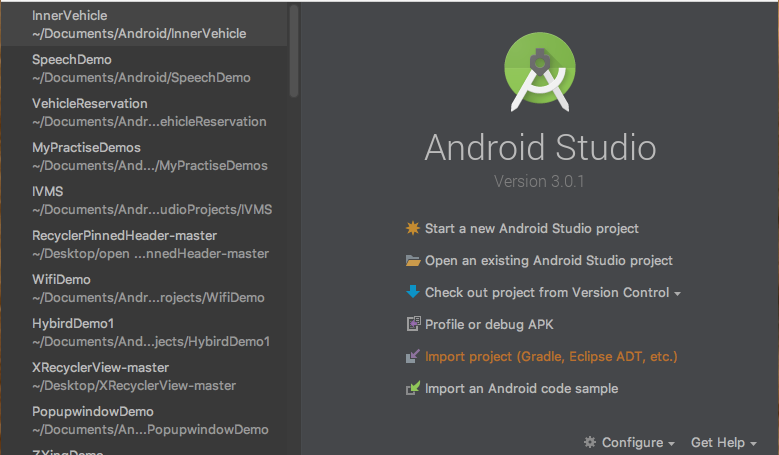Expand the Version Control dropdown arrow
Viewport: 779px width, 455px height.
tap(677, 294)
